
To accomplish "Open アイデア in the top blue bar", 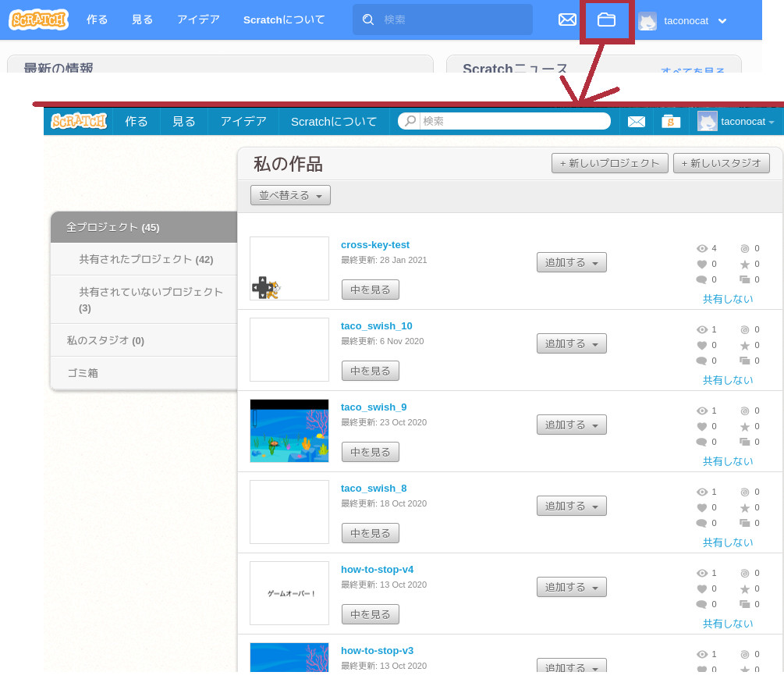I will tap(198, 20).
